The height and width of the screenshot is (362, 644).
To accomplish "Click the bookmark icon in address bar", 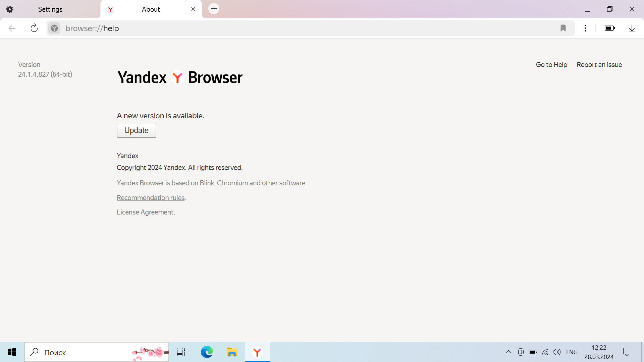I will coord(563,28).
